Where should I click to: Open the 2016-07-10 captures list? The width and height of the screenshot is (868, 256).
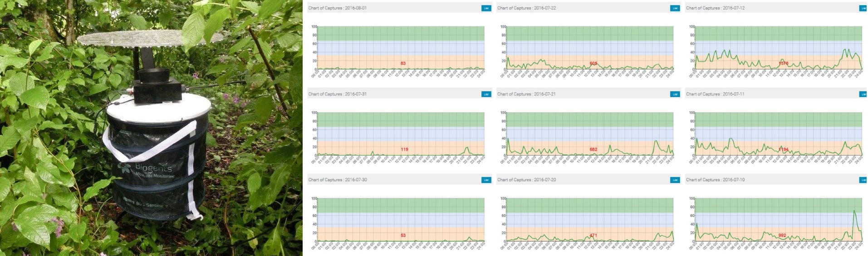click(863, 180)
